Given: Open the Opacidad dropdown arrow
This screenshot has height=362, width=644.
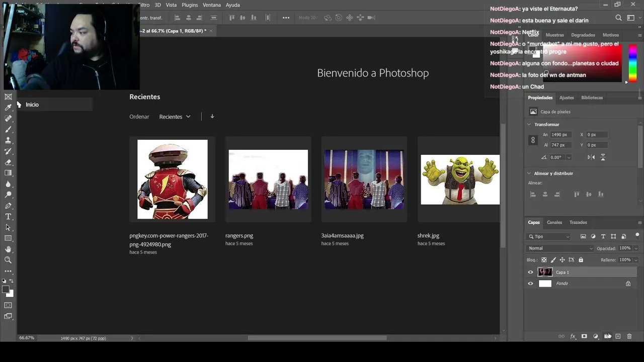Looking at the screenshot, I should pos(636,248).
